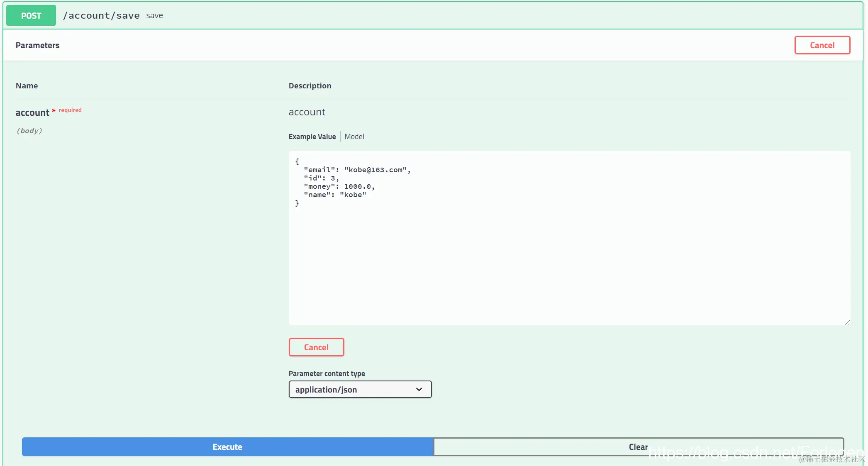This screenshot has width=868, height=466.
Task: Switch to the Model tab
Action: [x=354, y=137]
